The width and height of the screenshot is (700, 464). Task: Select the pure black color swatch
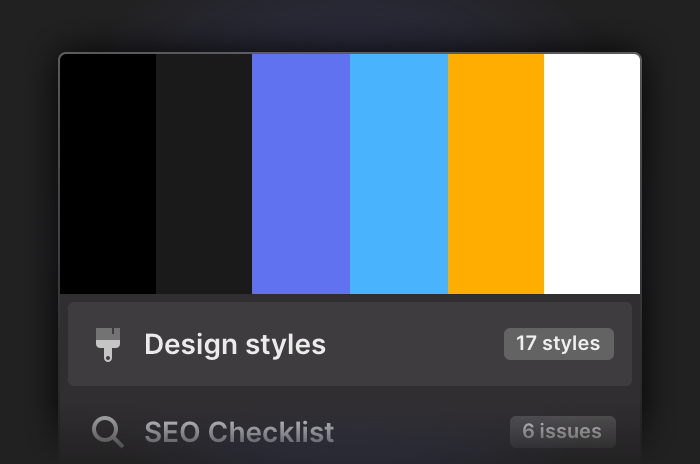[108, 174]
